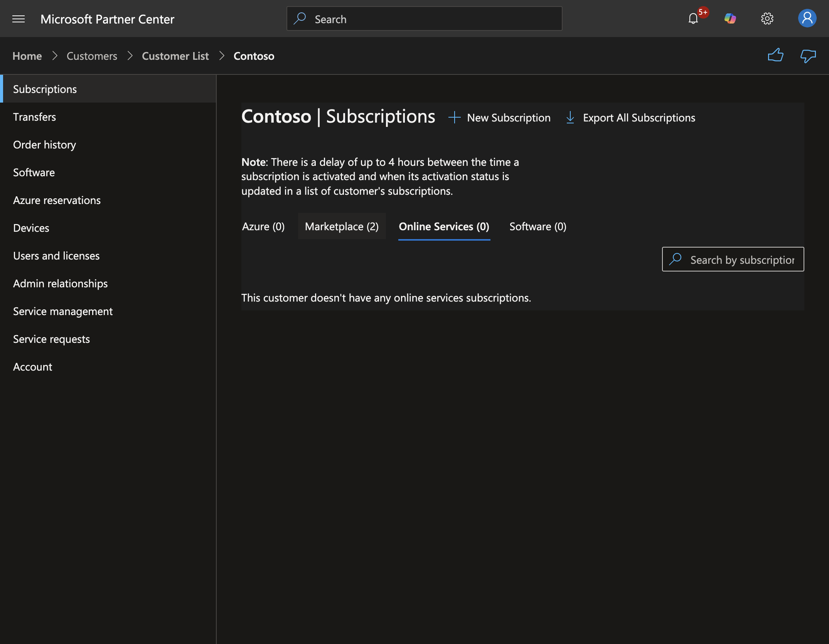Go to Customer List breadcrumb
Screen dimensions: 829x644
[x=175, y=56]
